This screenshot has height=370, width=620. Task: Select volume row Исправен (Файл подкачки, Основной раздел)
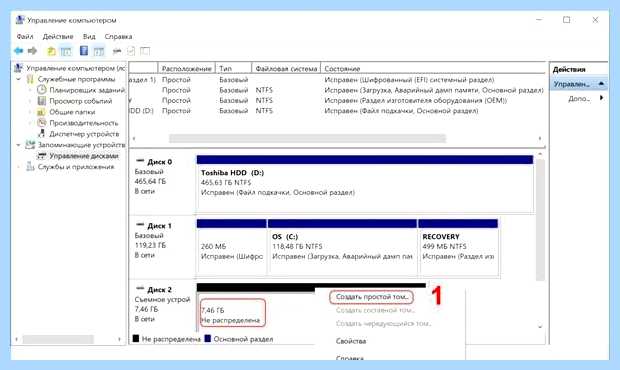click(x=337, y=111)
